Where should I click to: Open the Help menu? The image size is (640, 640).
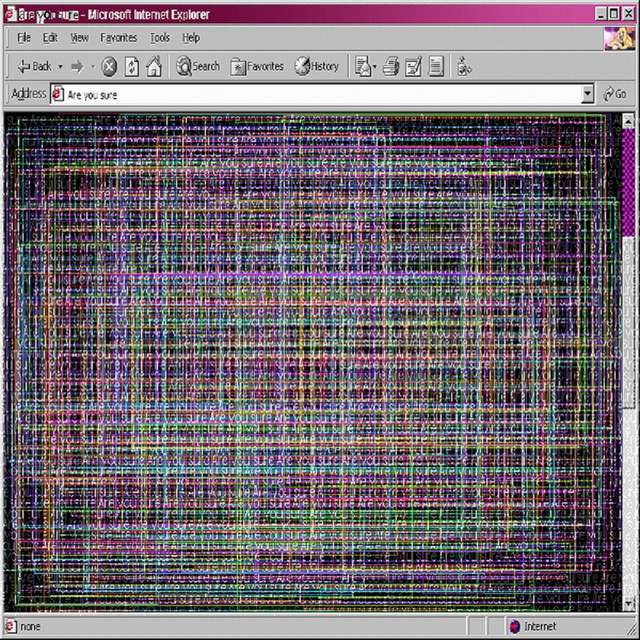click(x=191, y=38)
